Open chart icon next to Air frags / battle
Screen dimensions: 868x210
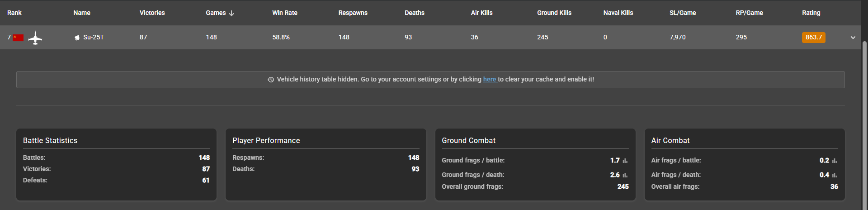pos(835,161)
